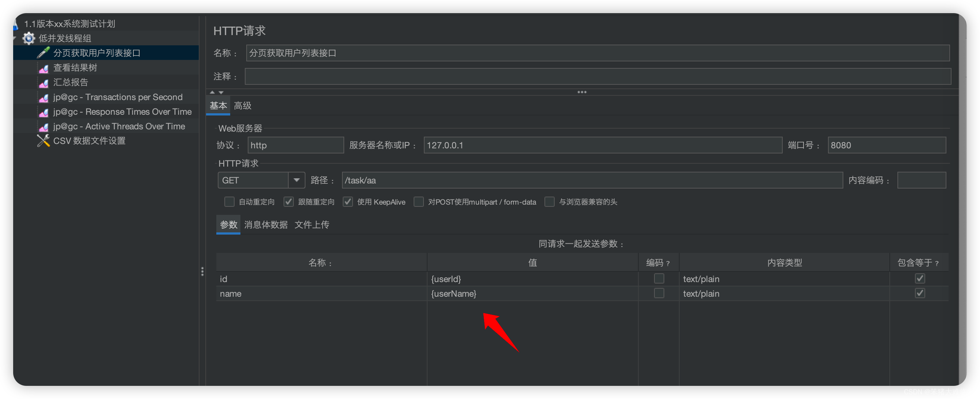Click the 注释 comment field
This screenshot has height=399, width=980.
598,76
